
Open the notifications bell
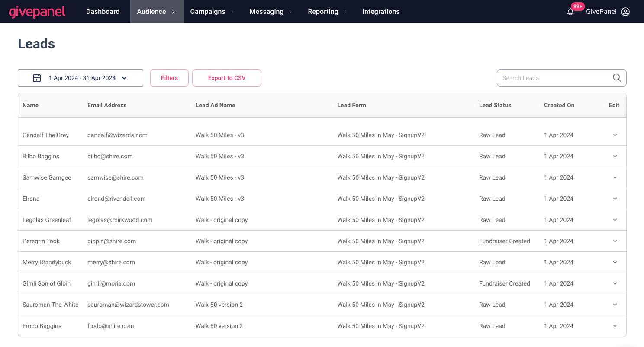pyautogui.click(x=570, y=12)
